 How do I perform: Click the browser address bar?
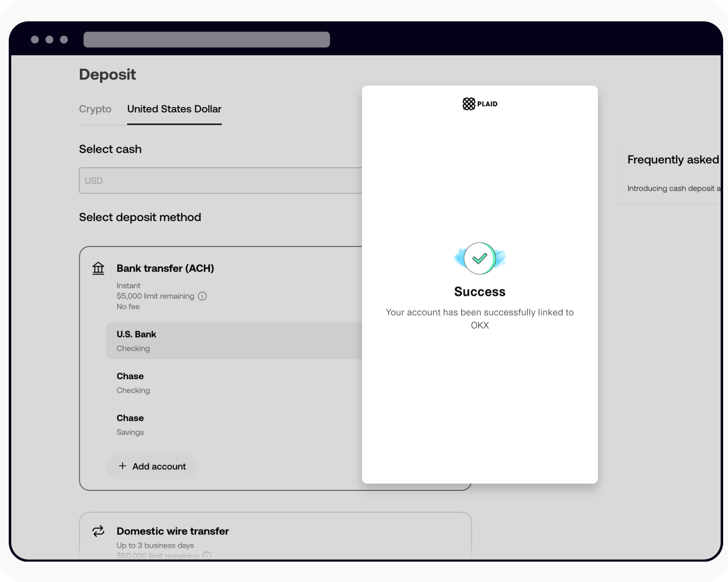point(207,40)
